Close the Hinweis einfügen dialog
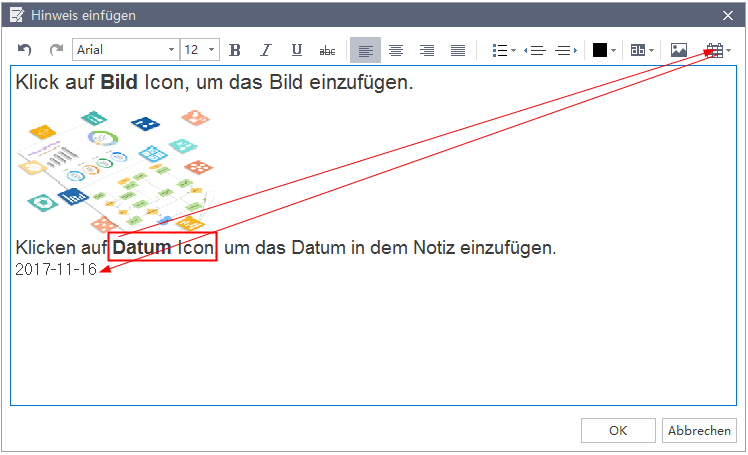The height and width of the screenshot is (455, 748). coord(728,15)
